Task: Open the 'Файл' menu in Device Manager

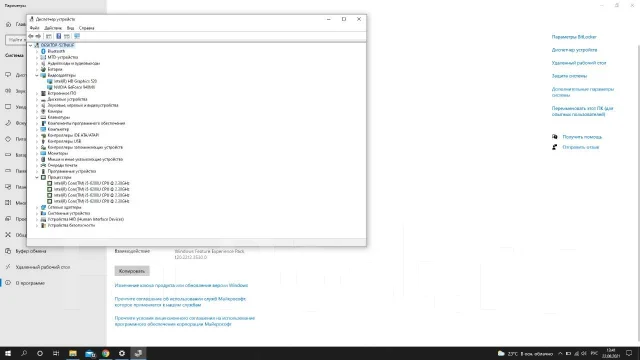Action: coord(34,28)
